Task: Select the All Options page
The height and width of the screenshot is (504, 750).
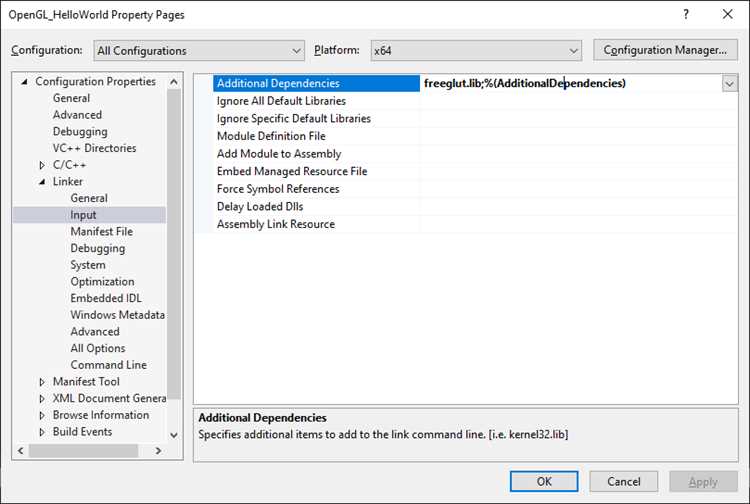Action: pos(98,349)
